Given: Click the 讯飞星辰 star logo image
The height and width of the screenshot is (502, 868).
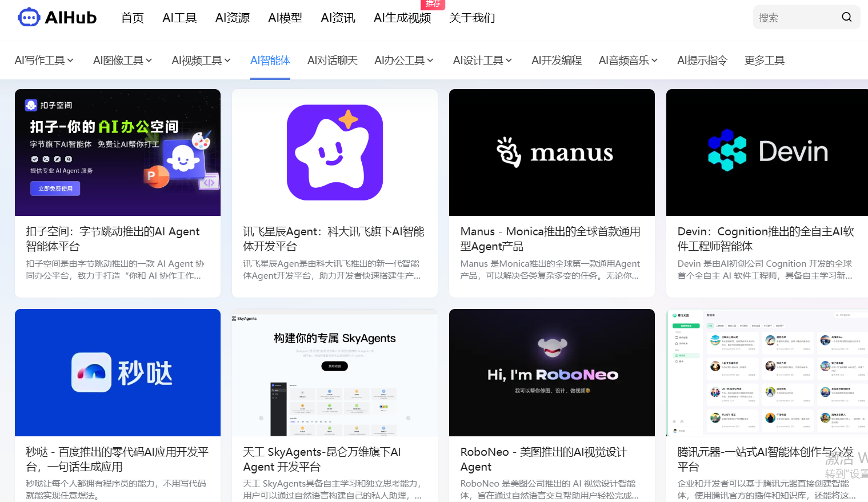Looking at the screenshot, I should point(335,152).
